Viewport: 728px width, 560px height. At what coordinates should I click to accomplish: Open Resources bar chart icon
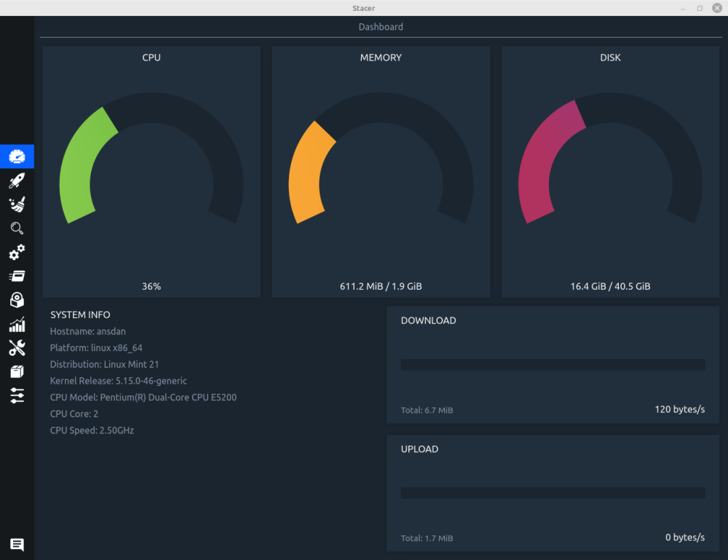(x=17, y=324)
